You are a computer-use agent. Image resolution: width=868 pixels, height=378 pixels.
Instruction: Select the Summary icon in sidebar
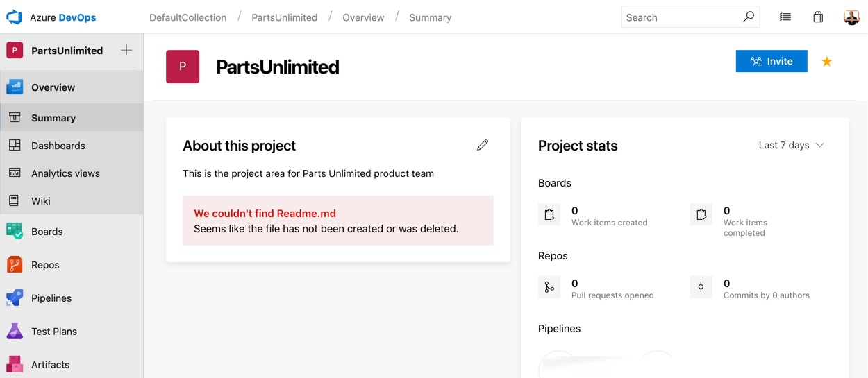[x=15, y=118]
